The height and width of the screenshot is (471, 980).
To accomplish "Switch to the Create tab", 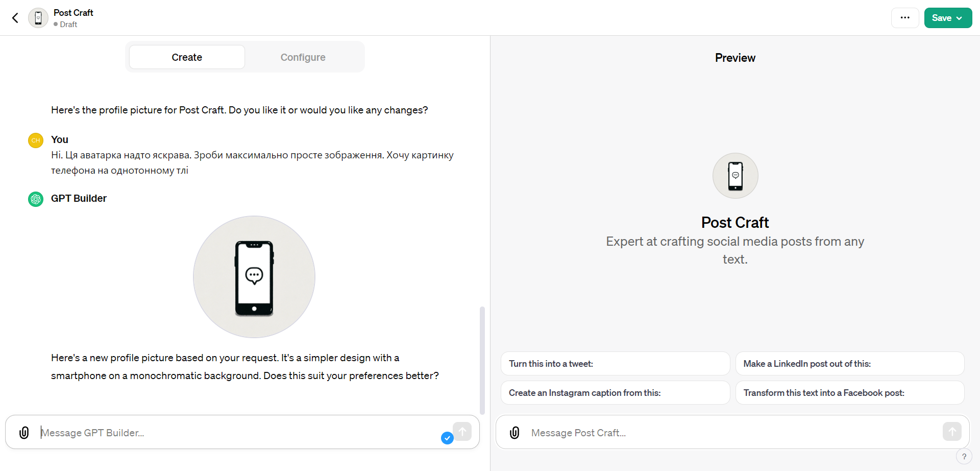I will click(x=187, y=57).
